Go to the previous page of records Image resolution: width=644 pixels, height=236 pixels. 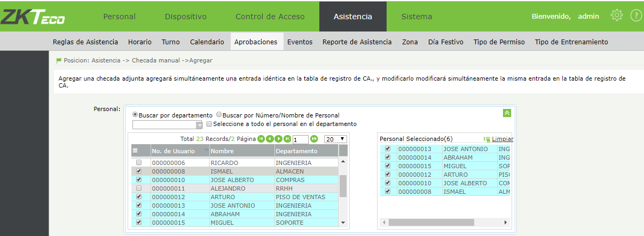[270, 139]
